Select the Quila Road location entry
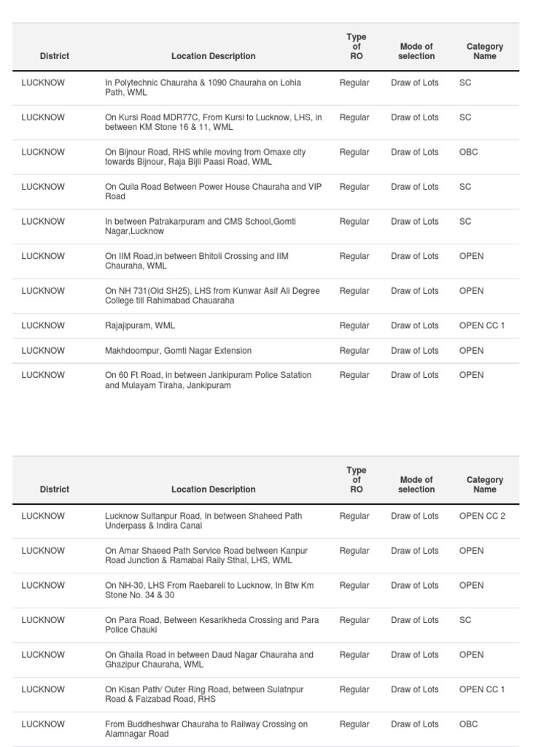 tap(213, 191)
